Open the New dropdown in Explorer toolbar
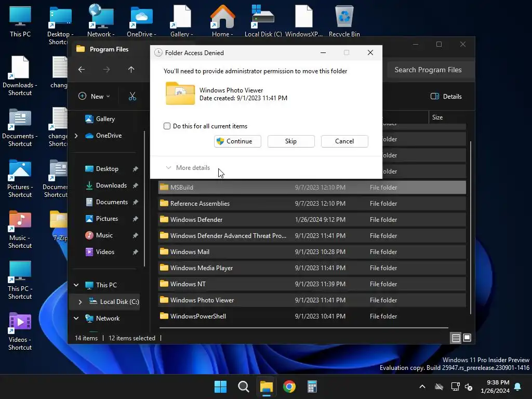This screenshot has width=532, height=399. point(95,96)
